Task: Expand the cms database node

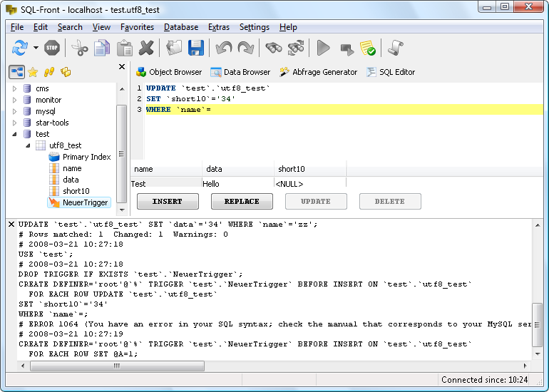Action: [x=15, y=88]
